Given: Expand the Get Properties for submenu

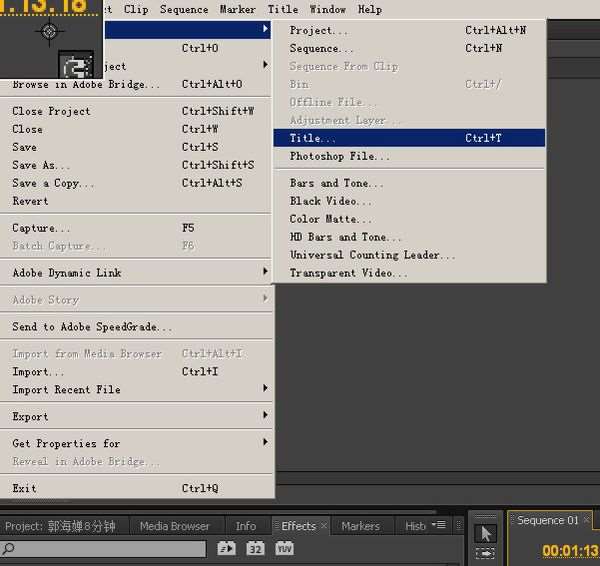Looking at the screenshot, I should tap(265, 442).
